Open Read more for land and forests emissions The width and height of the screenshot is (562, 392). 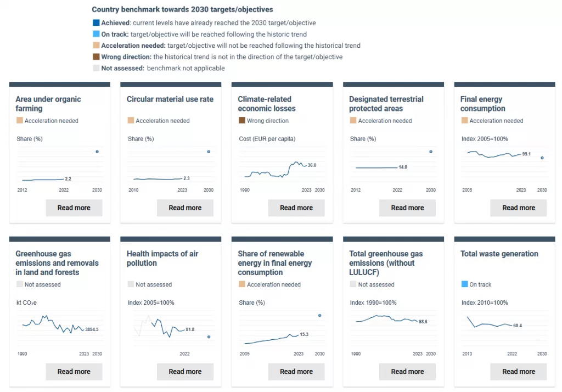(74, 372)
